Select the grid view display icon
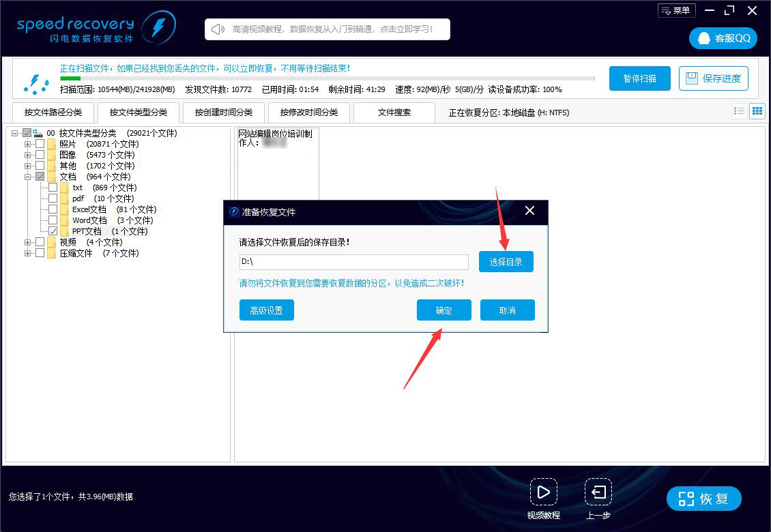Screen dimensions: 771x532 757,110
